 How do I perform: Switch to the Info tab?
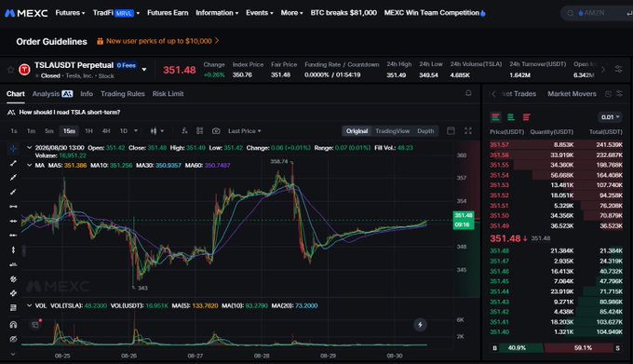[x=87, y=94]
